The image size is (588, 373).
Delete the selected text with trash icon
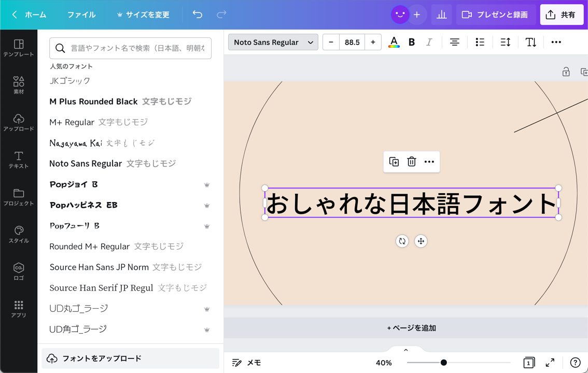pyautogui.click(x=411, y=162)
